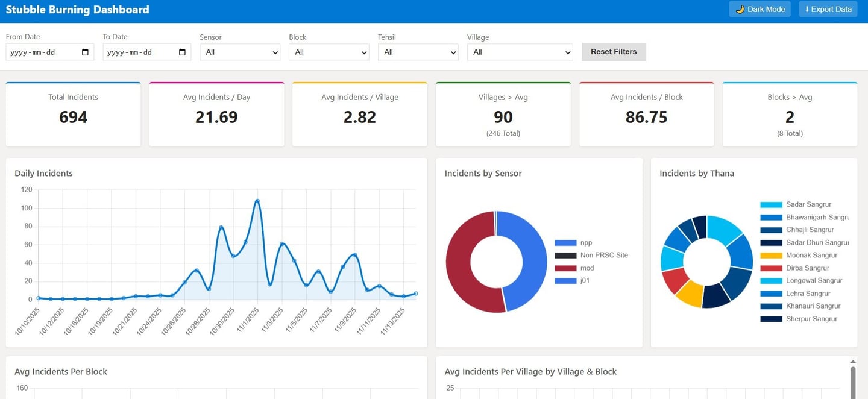Viewport: 868px width, 399px height.
Task: Open the Block filter dropdown
Action: [x=329, y=52]
